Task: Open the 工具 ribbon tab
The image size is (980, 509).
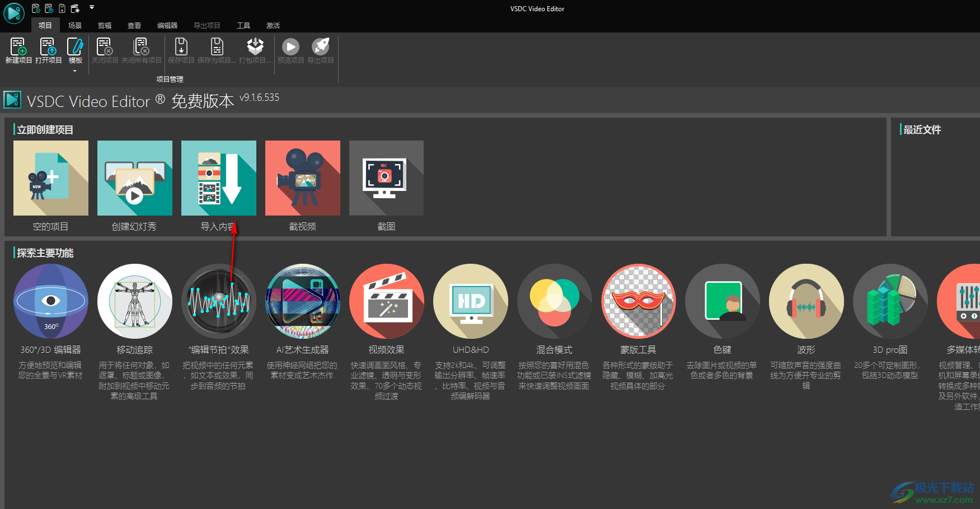Action: (243, 26)
